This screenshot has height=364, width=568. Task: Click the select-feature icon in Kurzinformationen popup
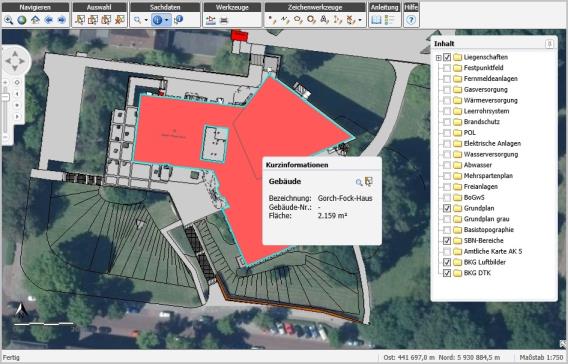[x=369, y=181]
